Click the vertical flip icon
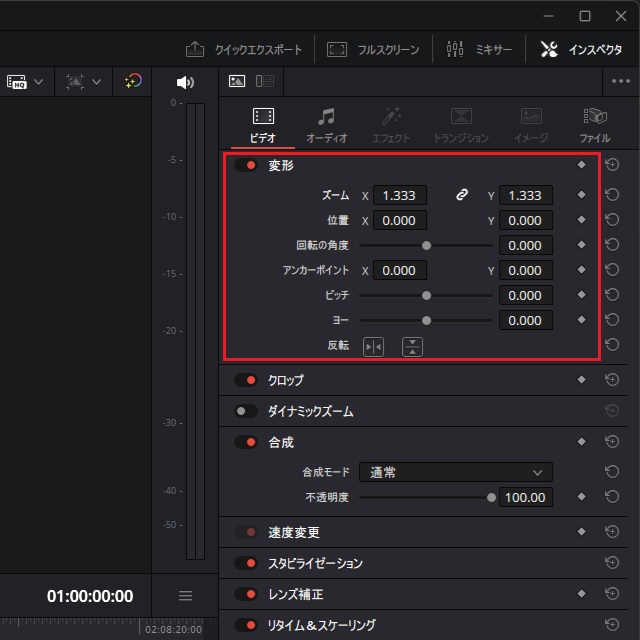The width and height of the screenshot is (640, 640). (413, 347)
